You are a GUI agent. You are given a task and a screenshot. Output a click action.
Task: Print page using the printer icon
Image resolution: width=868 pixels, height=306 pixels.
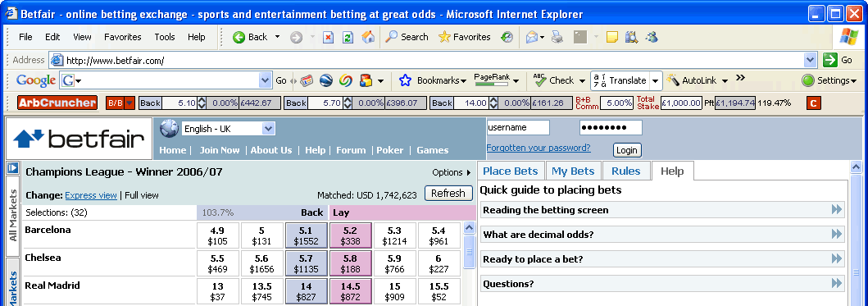(x=557, y=37)
